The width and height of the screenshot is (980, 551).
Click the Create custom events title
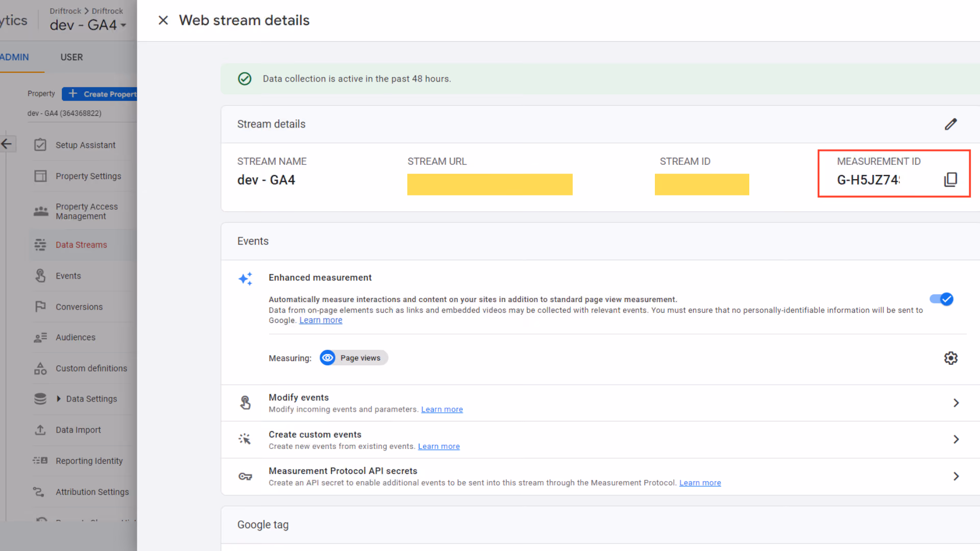(x=315, y=435)
